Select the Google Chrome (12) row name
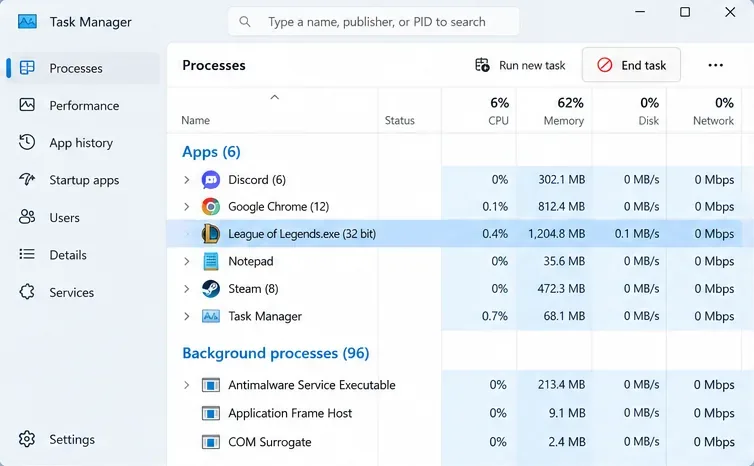Viewport: 754px width, 466px height. pos(278,207)
